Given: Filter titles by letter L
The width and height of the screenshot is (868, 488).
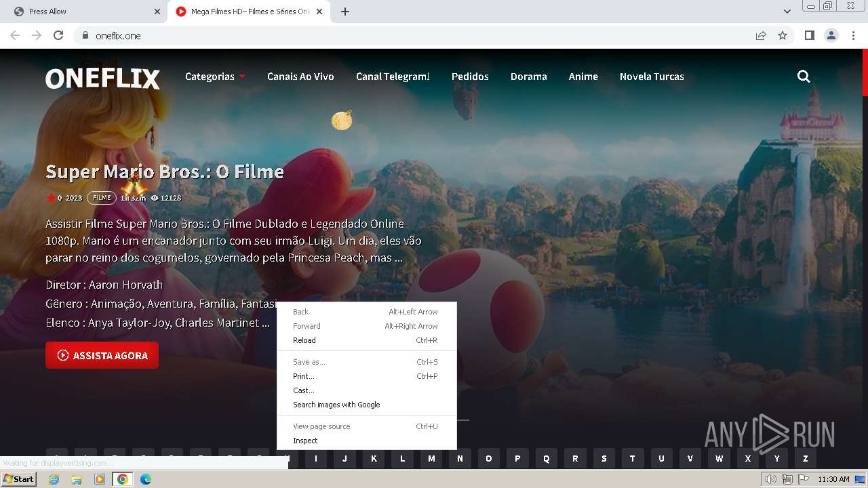Looking at the screenshot, I should pyautogui.click(x=402, y=458).
